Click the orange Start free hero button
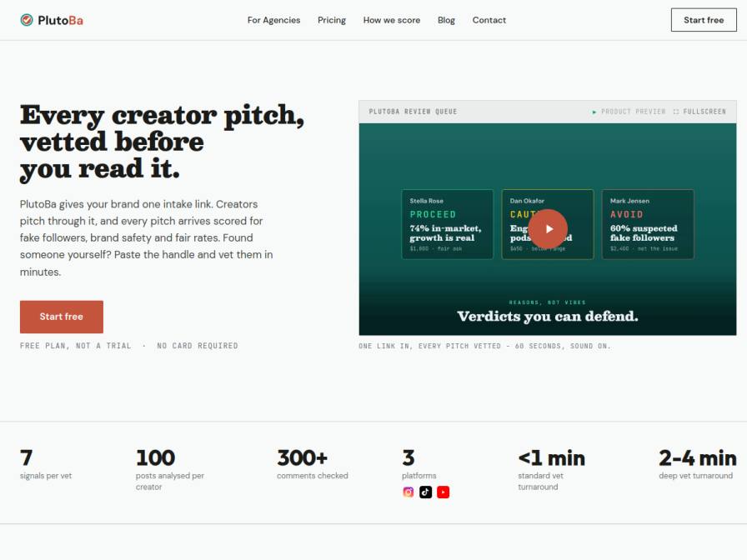The image size is (747, 560). pyautogui.click(x=62, y=317)
